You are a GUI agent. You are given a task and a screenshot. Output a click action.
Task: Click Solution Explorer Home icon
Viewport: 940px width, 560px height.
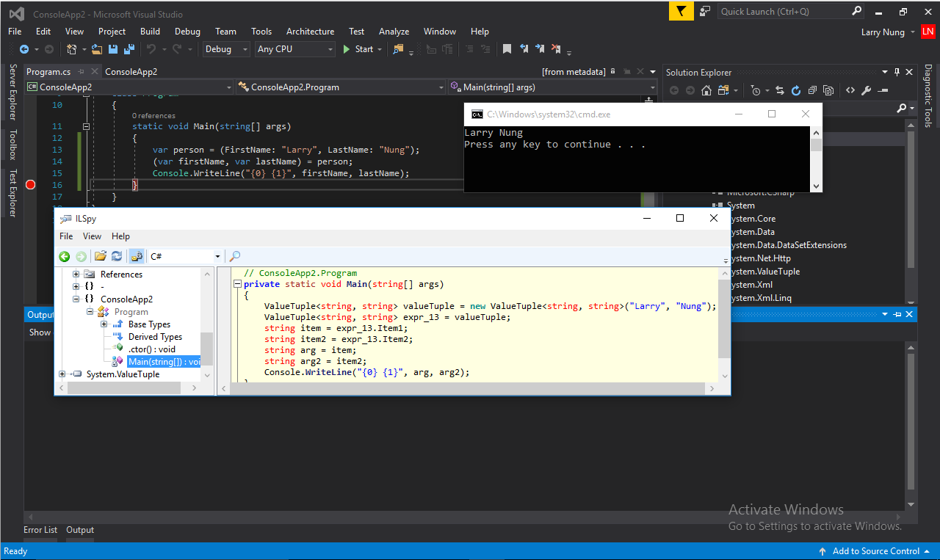[706, 90]
